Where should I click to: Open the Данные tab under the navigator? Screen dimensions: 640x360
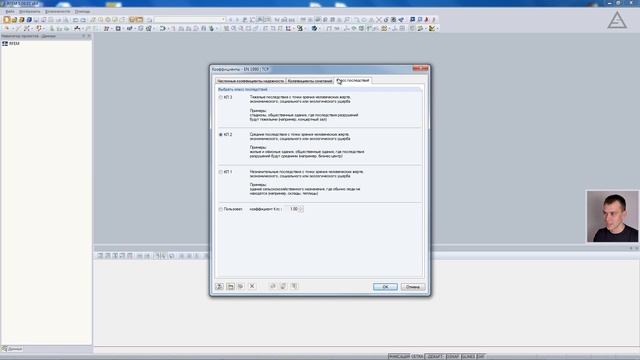click(x=12, y=349)
